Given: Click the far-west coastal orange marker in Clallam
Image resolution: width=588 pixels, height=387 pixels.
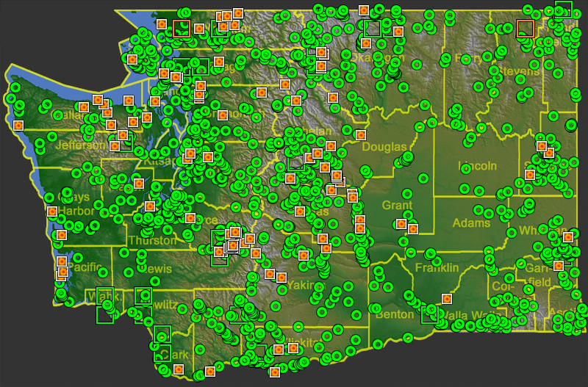Looking at the screenshot, I should pyautogui.click(x=18, y=126).
